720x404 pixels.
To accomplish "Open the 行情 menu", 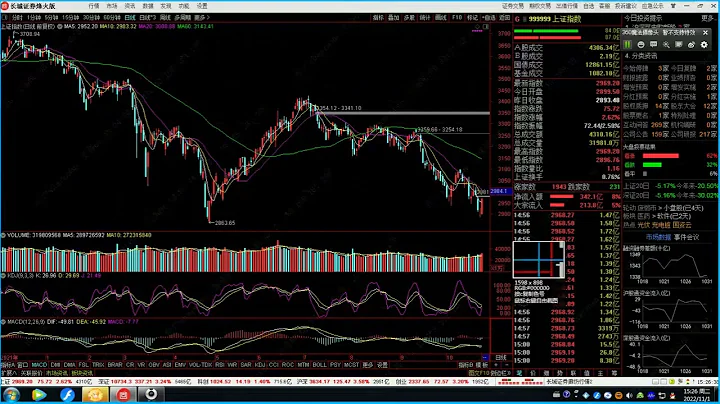I will 94,6.
